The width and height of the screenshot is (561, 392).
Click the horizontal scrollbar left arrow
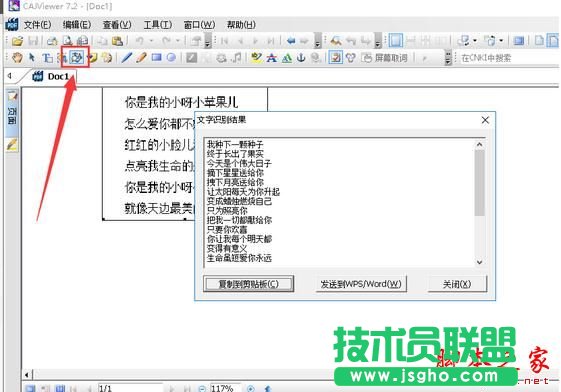click(27, 374)
